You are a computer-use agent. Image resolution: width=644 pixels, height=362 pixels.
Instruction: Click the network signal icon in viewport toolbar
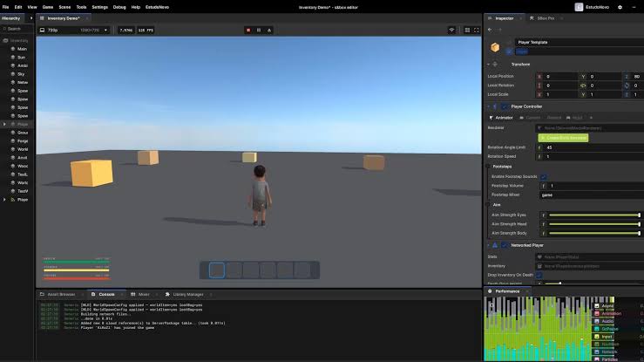[x=451, y=30]
